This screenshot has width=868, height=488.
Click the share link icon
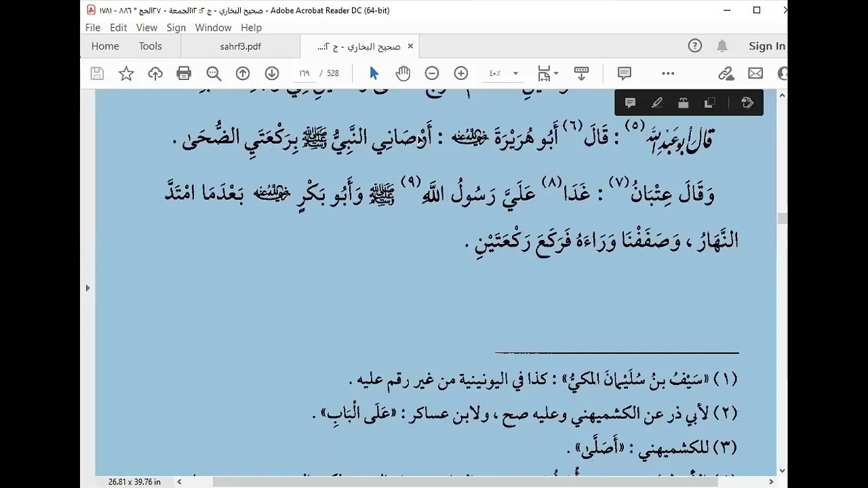726,73
